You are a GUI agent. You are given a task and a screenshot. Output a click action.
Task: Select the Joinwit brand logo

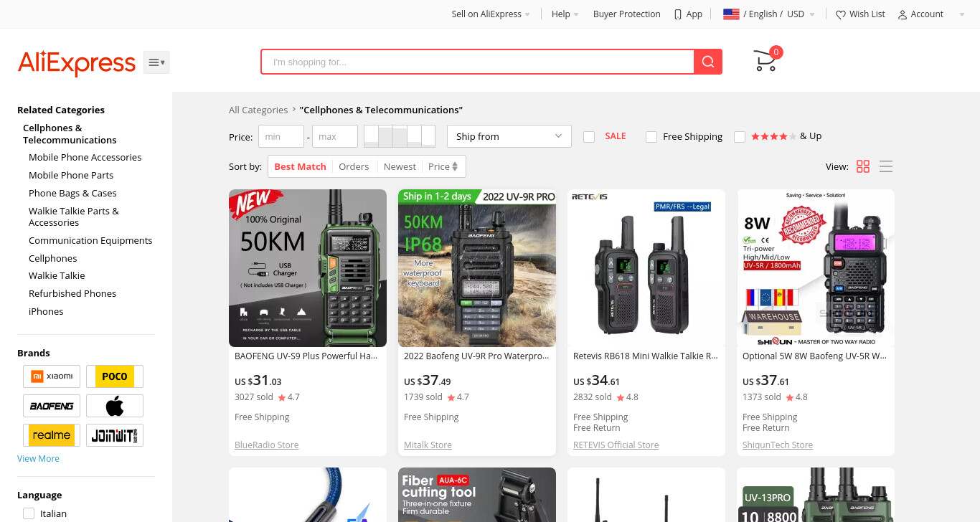115,435
